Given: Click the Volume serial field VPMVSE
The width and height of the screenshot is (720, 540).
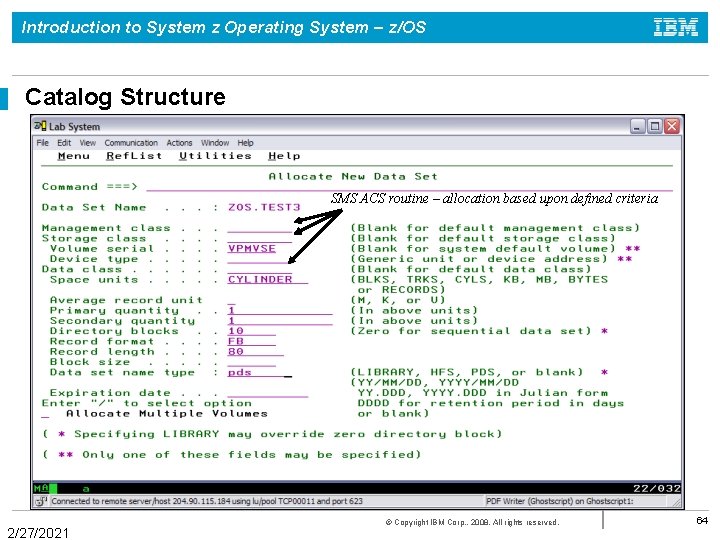Looking at the screenshot, I should coord(252,248).
